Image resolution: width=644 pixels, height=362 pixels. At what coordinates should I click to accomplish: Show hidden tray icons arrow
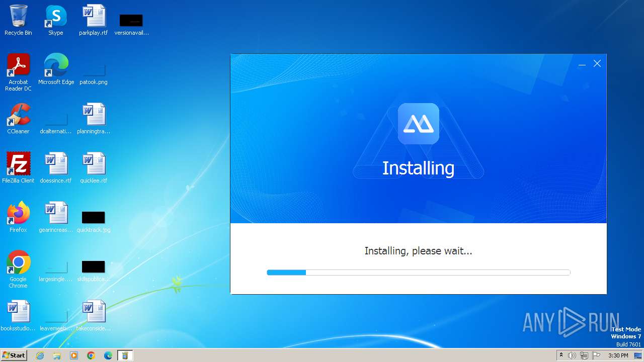tap(561, 355)
